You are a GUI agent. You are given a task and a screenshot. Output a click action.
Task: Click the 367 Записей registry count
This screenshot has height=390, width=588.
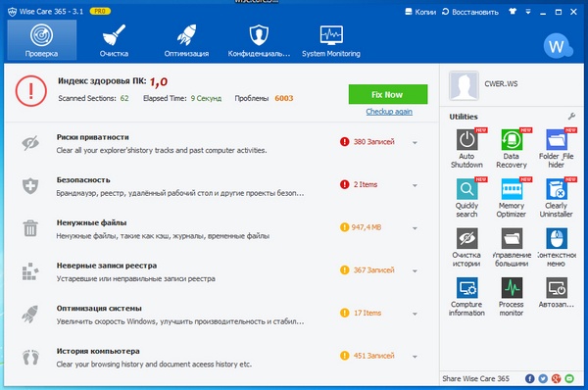374,270
